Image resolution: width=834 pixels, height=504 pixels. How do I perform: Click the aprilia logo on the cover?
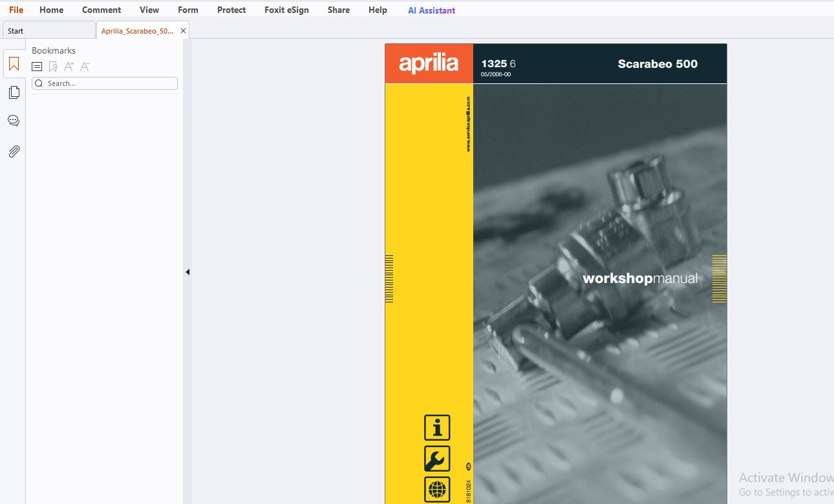tap(429, 63)
